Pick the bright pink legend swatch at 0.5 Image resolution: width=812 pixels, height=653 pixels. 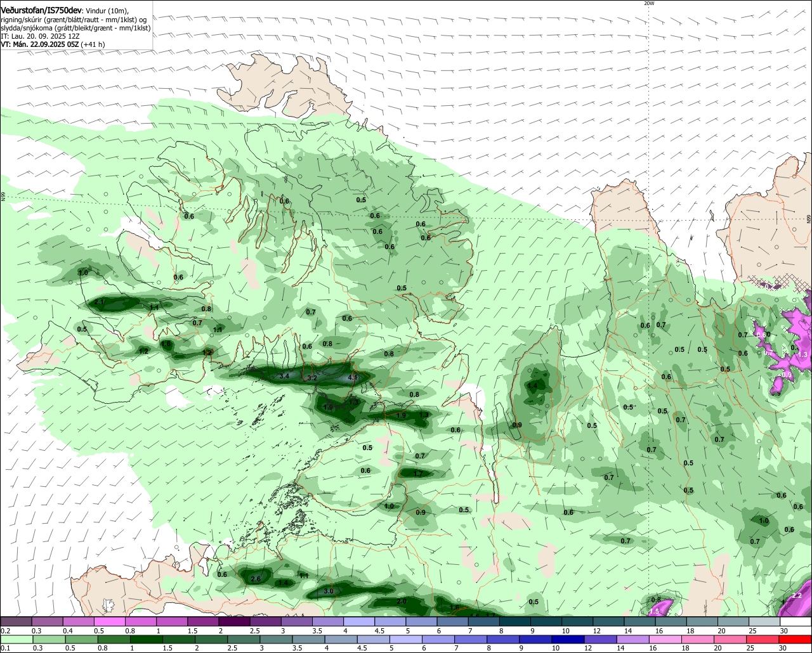(109, 621)
